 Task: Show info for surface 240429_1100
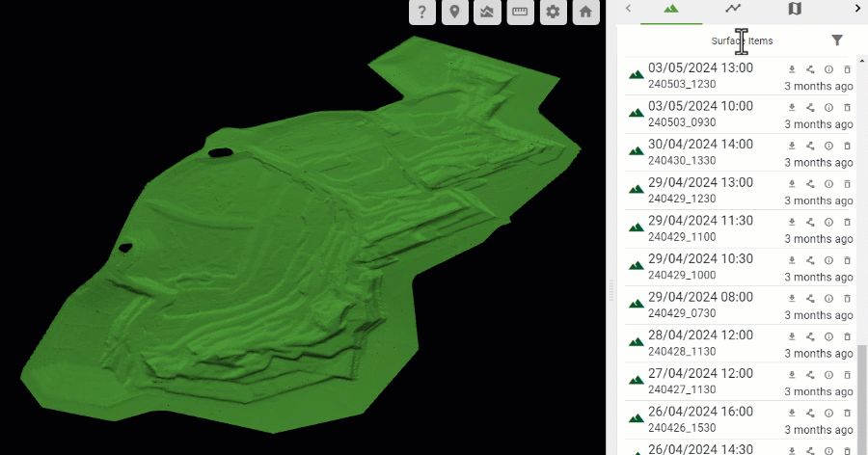pyautogui.click(x=828, y=222)
